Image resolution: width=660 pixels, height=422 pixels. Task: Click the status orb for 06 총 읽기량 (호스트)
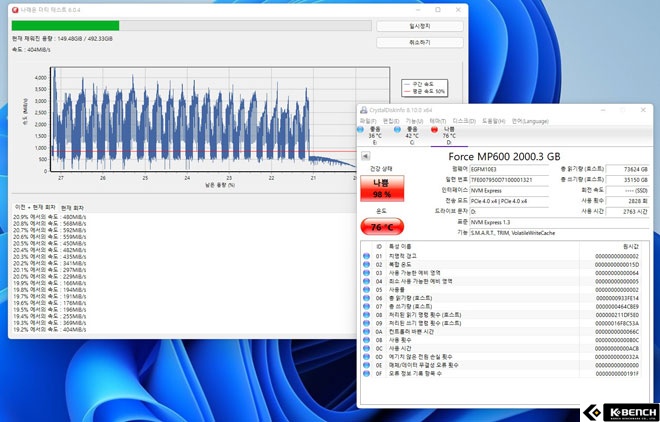pyautogui.click(x=366, y=298)
